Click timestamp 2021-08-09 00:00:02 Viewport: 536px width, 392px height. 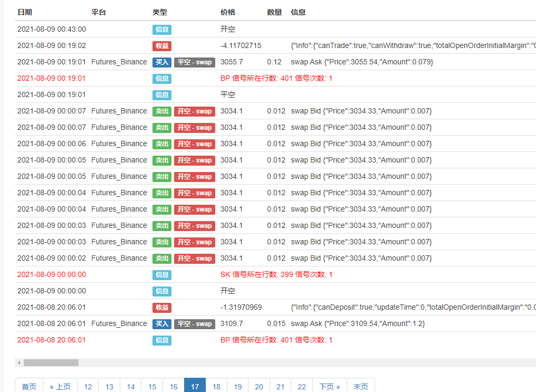point(52,258)
